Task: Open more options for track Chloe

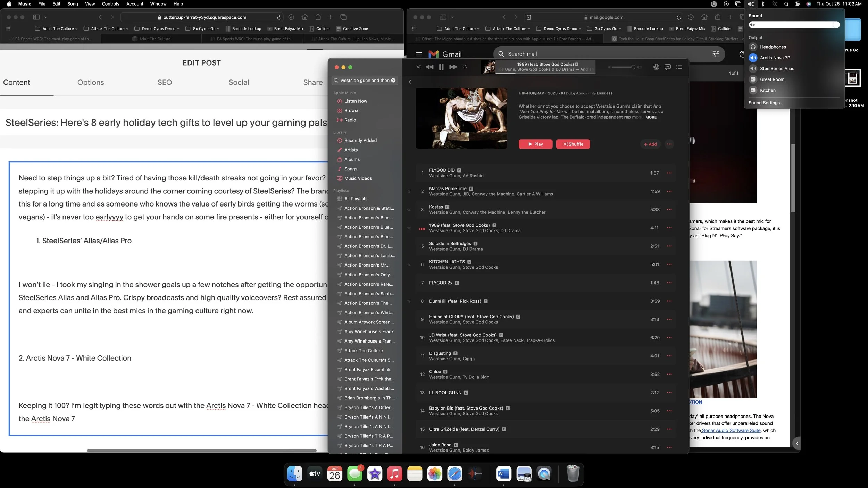Action: tap(669, 374)
